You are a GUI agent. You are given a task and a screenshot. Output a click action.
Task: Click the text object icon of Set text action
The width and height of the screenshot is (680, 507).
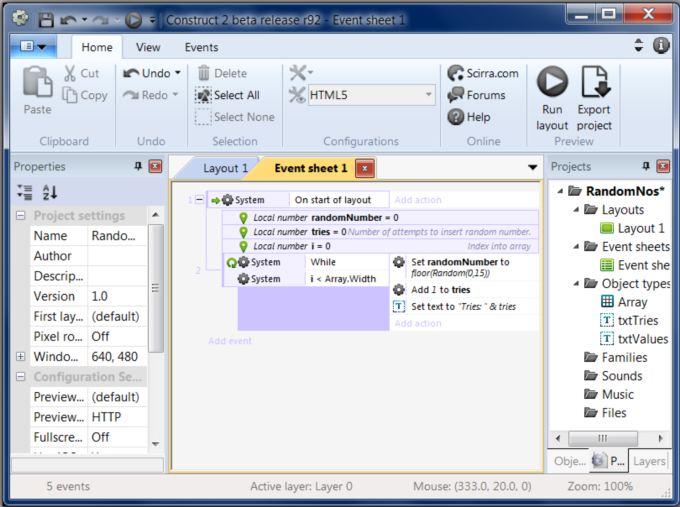[x=399, y=306]
